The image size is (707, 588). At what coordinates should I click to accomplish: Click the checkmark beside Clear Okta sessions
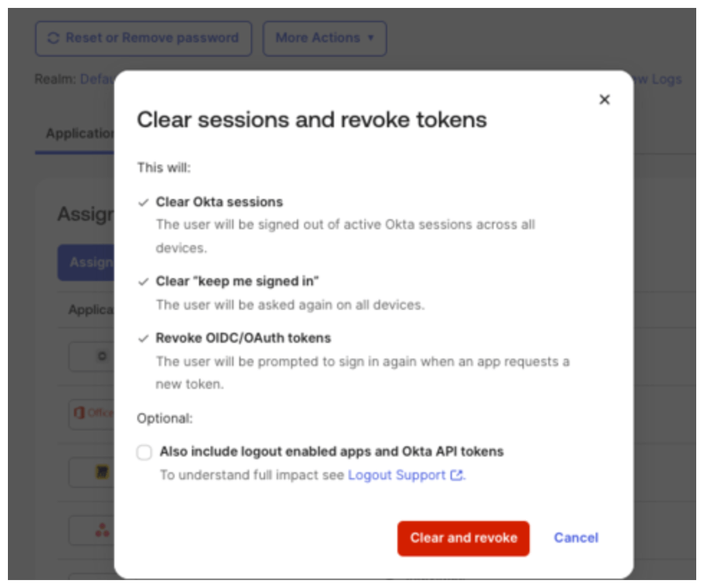click(144, 203)
